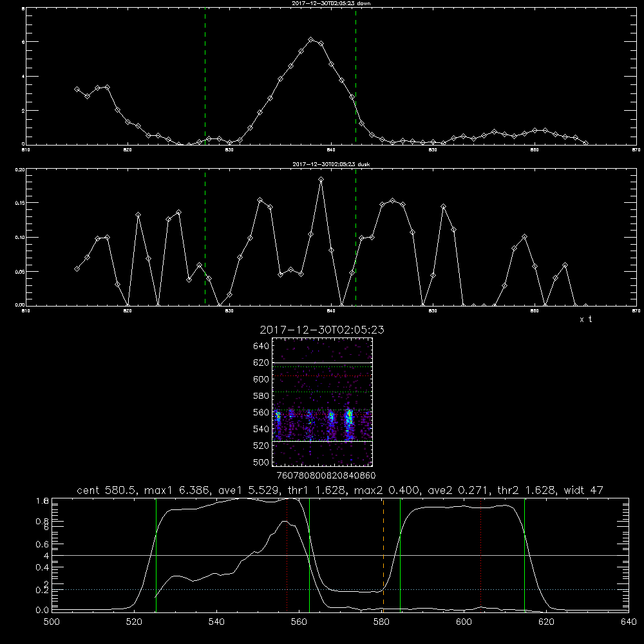Click the '760780800820840860' label under heatmap
644x644 pixels.
point(326,476)
